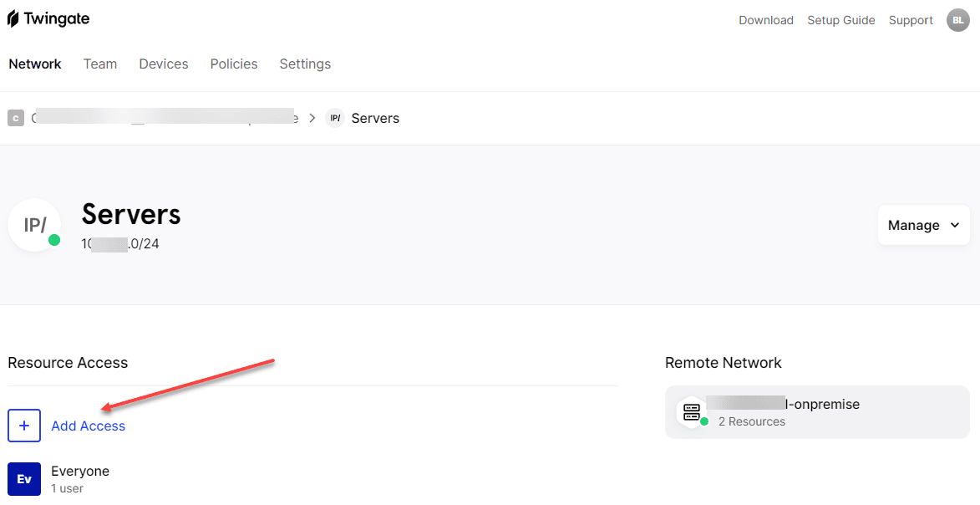Image resolution: width=980 pixels, height=505 pixels.
Task: Open the Policies tab
Action: pyautogui.click(x=234, y=64)
